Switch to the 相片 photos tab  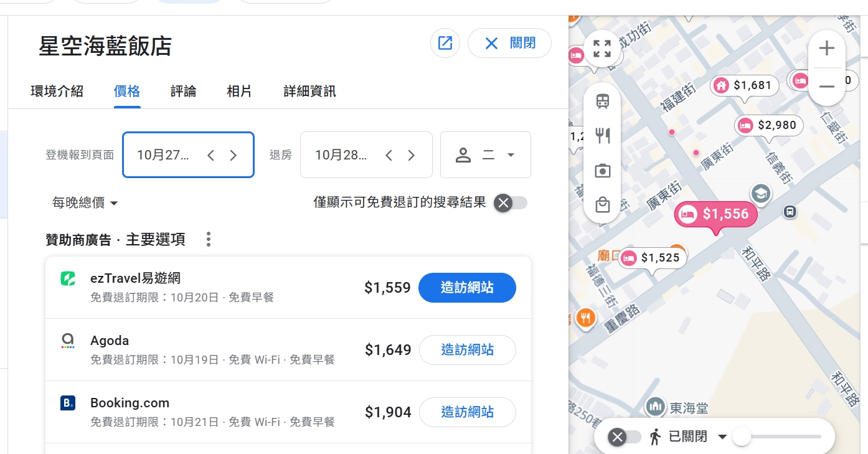coord(239,92)
